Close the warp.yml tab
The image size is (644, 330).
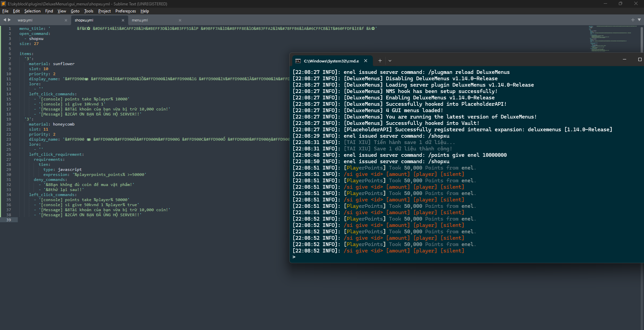coord(66,20)
